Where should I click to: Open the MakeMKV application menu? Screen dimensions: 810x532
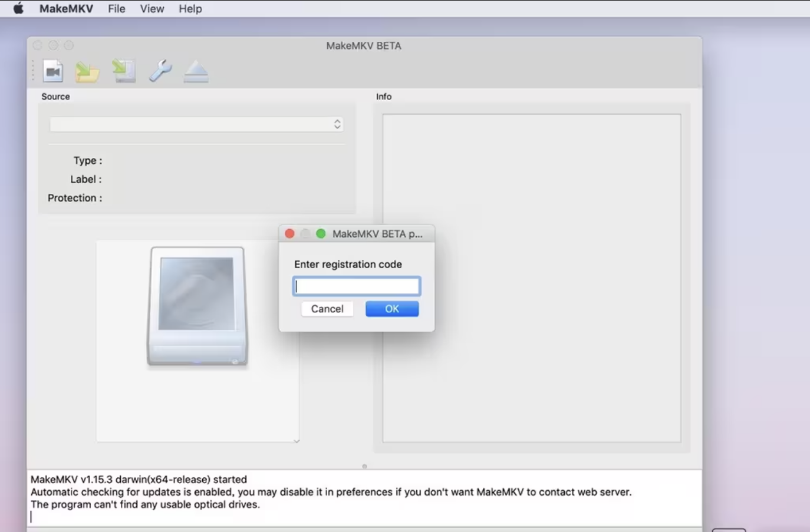tap(66, 9)
